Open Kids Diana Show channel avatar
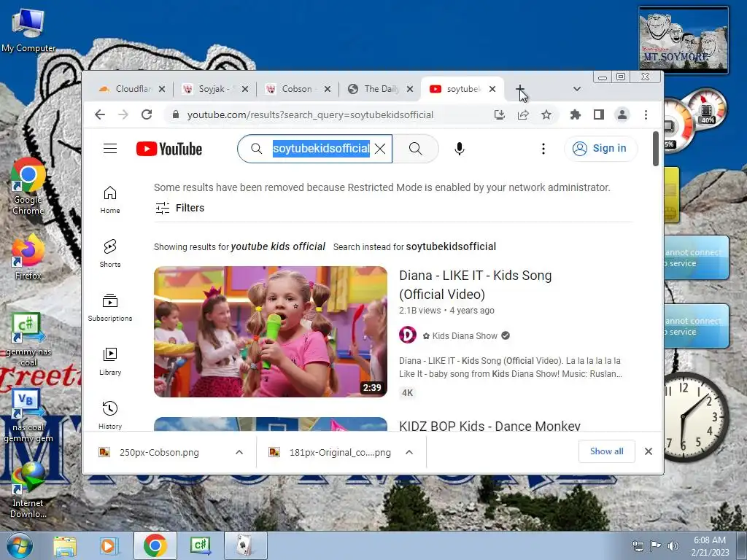Viewport: 747px width, 560px height. [408, 335]
